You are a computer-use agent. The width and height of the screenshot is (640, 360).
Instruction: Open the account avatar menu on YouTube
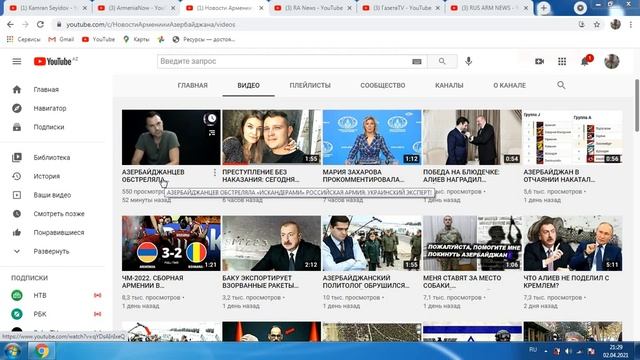(x=611, y=61)
